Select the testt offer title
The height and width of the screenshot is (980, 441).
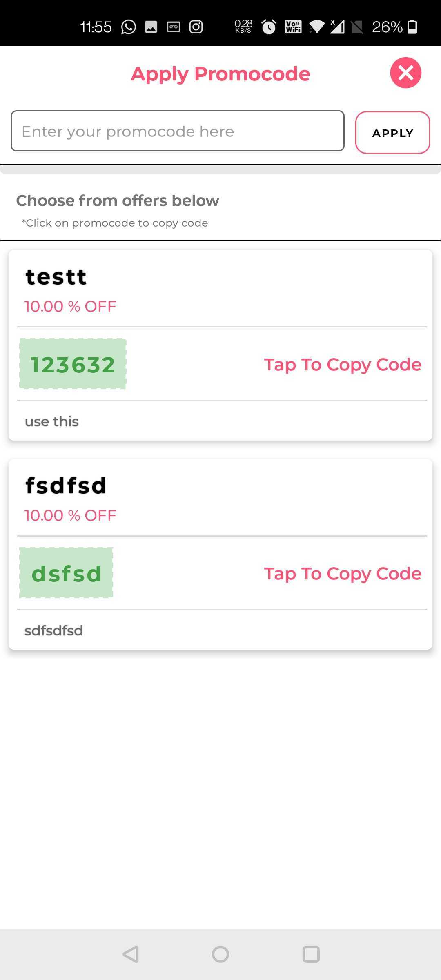56,277
